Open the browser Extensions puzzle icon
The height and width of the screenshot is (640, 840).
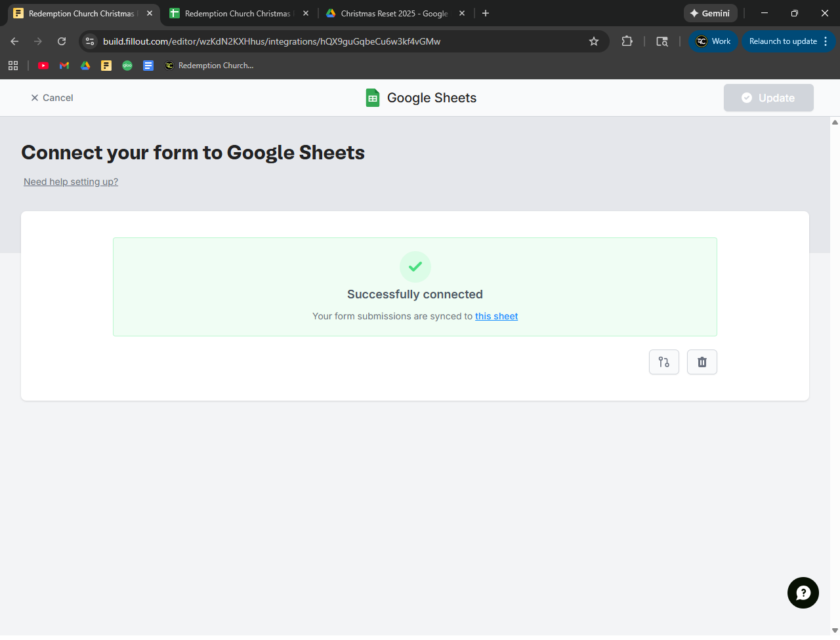(x=627, y=41)
